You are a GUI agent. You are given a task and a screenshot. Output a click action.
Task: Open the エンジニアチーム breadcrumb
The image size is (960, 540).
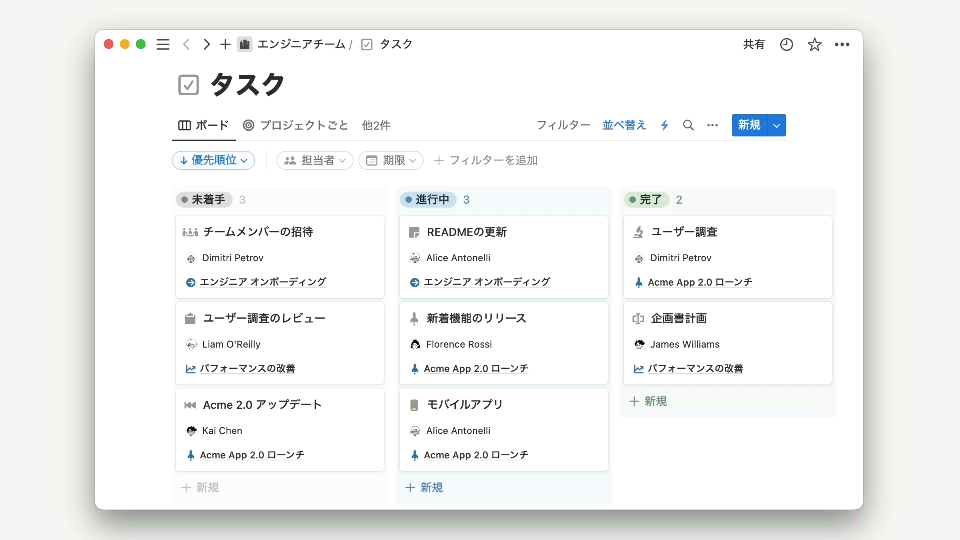[x=301, y=44]
